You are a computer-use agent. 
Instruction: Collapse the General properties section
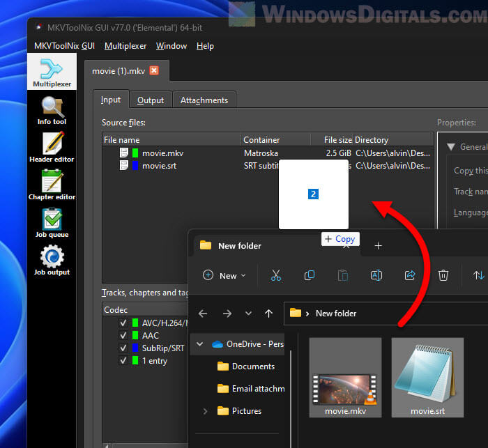(x=451, y=146)
